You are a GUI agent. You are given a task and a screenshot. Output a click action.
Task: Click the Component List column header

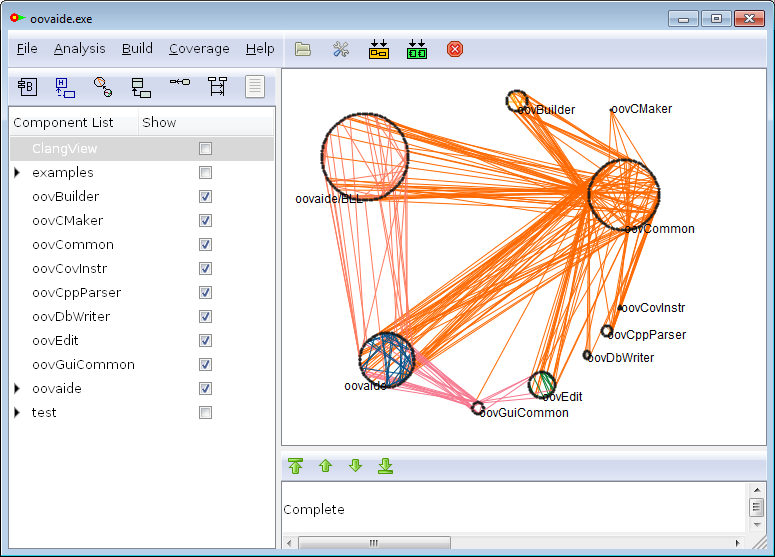(x=74, y=122)
